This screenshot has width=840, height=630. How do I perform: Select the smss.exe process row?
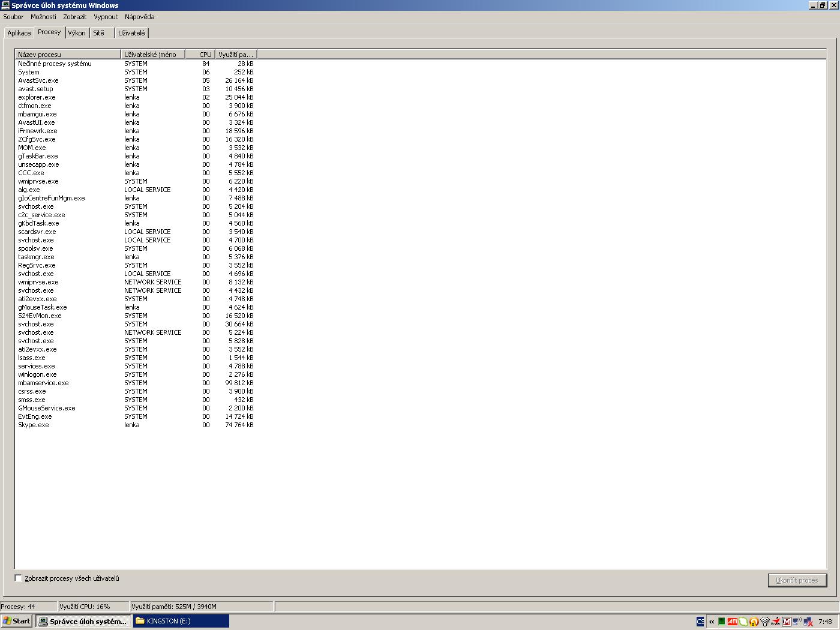click(136, 400)
